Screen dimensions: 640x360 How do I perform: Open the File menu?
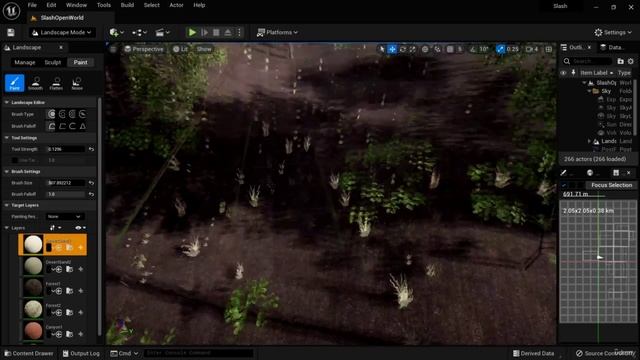32,5
